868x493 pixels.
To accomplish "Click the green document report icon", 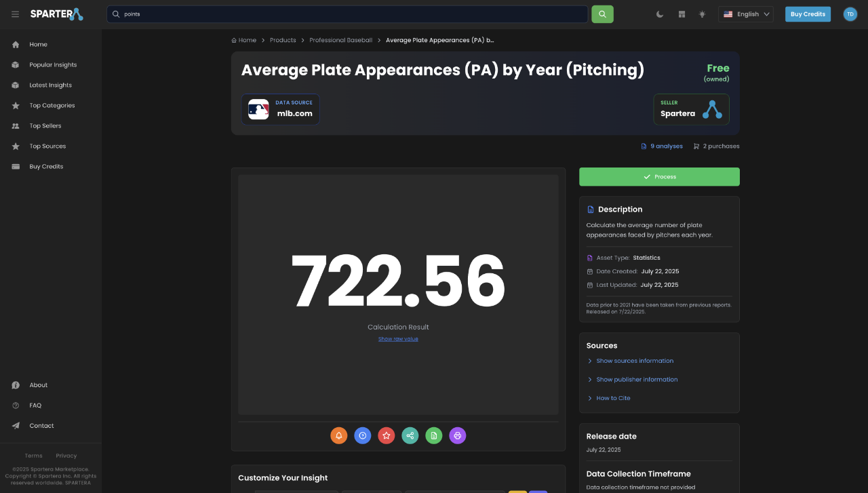I will tap(434, 435).
